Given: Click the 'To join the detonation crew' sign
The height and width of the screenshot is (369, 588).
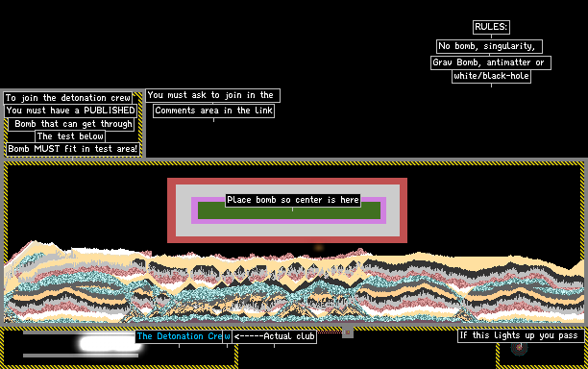Looking at the screenshot, I should tap(68, 98).
